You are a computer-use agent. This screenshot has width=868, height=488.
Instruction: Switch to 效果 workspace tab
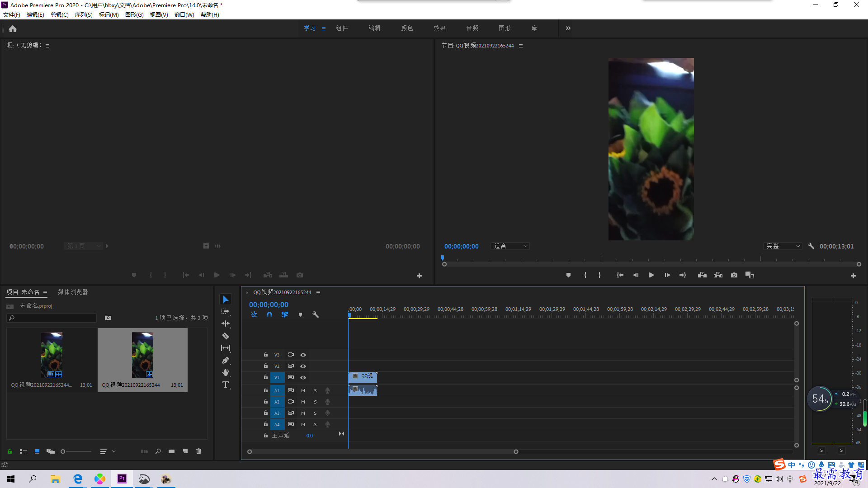click(439, 28)
